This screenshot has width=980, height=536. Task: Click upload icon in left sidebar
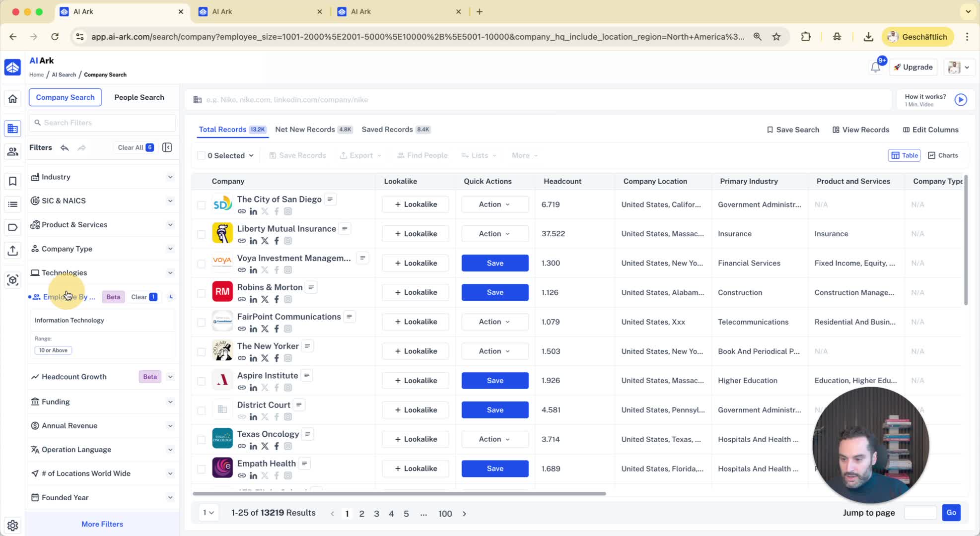13,251
